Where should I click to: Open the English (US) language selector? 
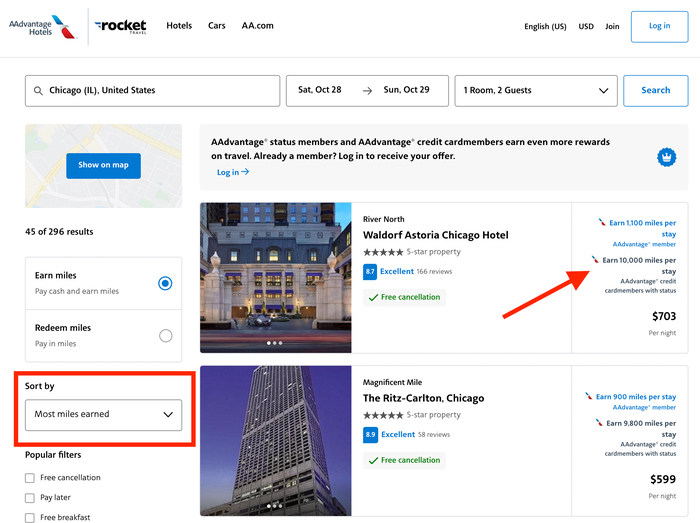point(545,26)
